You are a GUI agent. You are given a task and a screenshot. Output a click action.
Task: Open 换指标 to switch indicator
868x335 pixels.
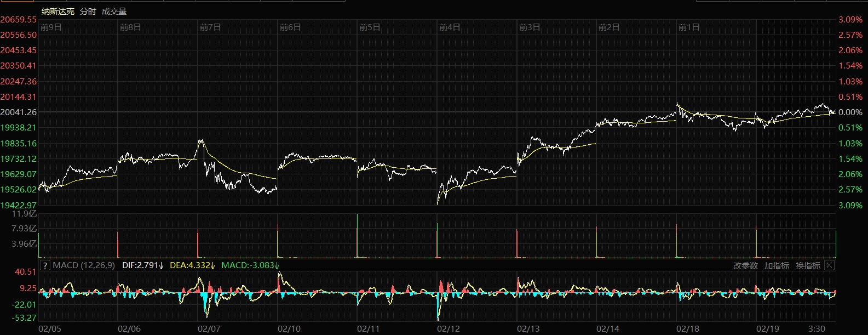(x=808, y=265)
